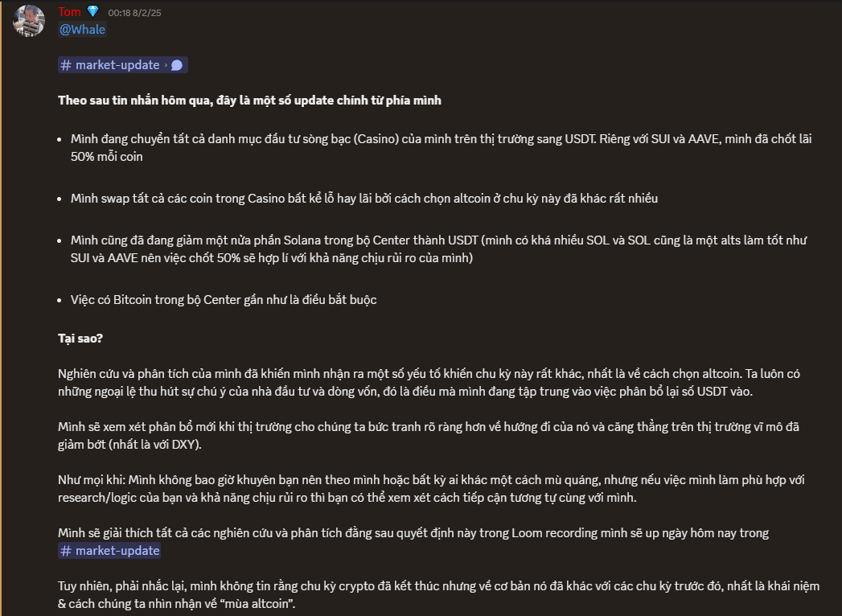Screen dimensions: 842x616
Task: Click the bold 'Tại sao?' heading
Action: coord(80,339)
